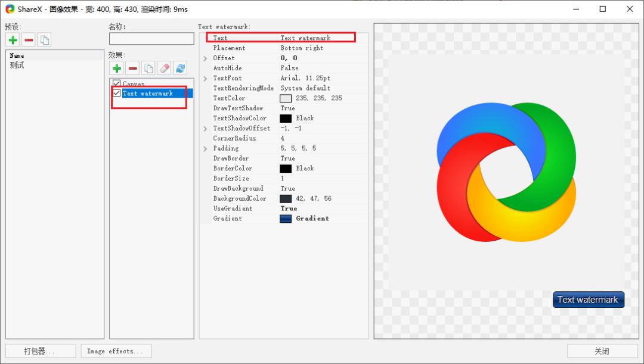
Task: Expand the Padding property
Action: (x=206, y=148)
